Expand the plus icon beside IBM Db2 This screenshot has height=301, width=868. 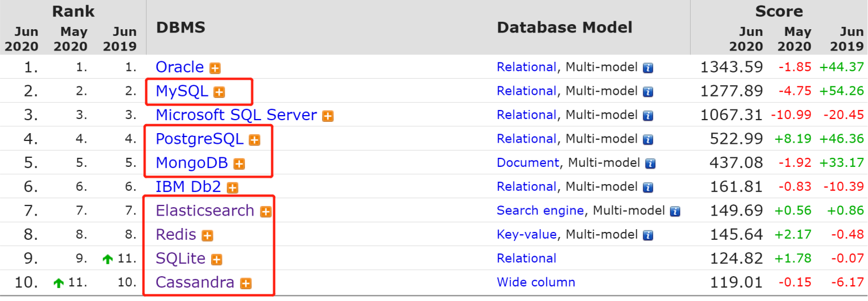232,188
